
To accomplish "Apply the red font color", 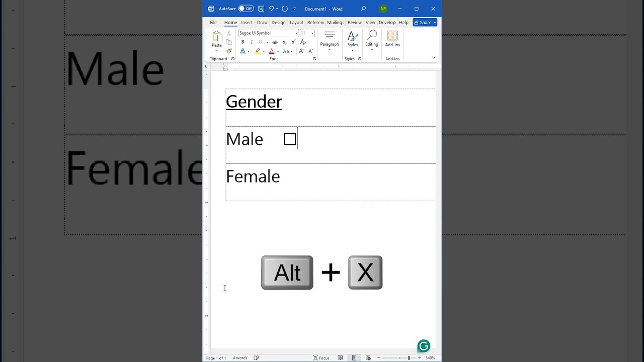I will pos(272,51).
